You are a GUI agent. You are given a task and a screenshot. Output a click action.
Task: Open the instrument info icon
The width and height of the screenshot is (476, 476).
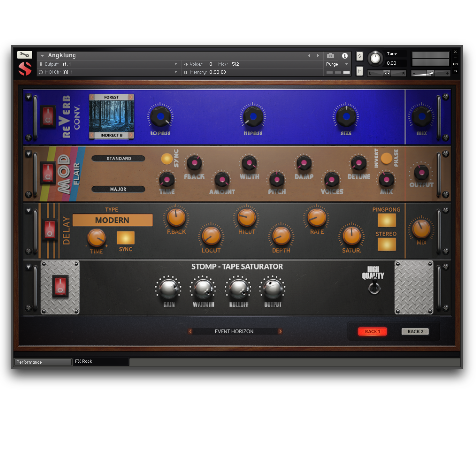coord(345,56)
